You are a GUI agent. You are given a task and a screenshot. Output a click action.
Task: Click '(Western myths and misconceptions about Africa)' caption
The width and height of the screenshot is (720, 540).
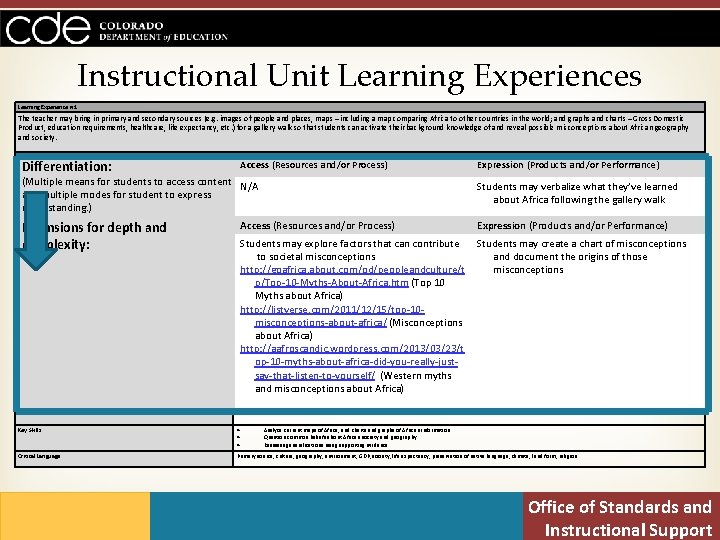pos(354,382)
